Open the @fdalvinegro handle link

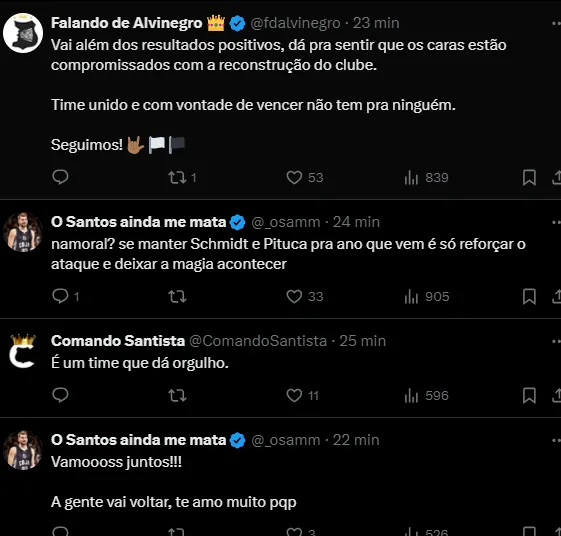click(x=295, y=23)
